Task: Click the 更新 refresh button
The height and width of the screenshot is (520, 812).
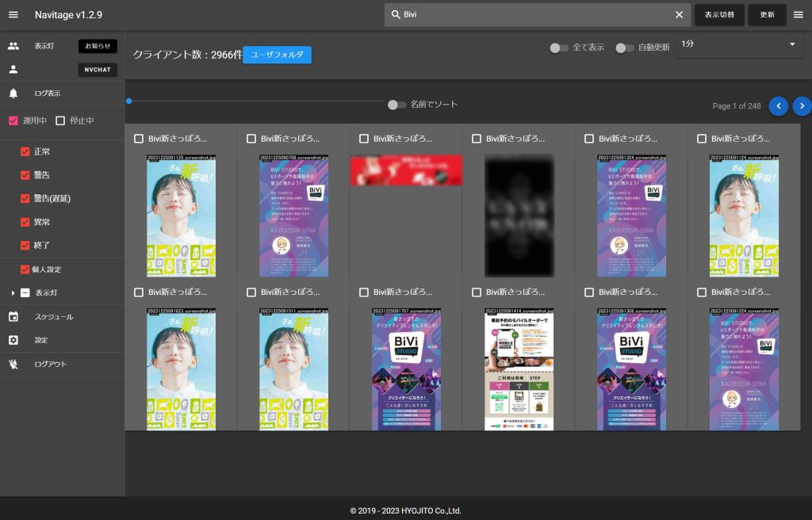Action: point(767,14)
